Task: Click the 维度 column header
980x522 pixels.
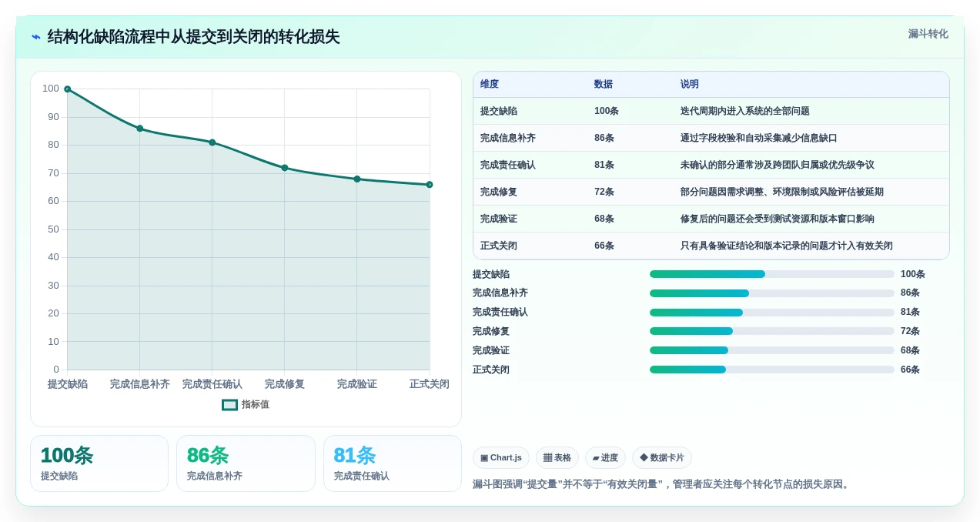Action: click(490, 84)
